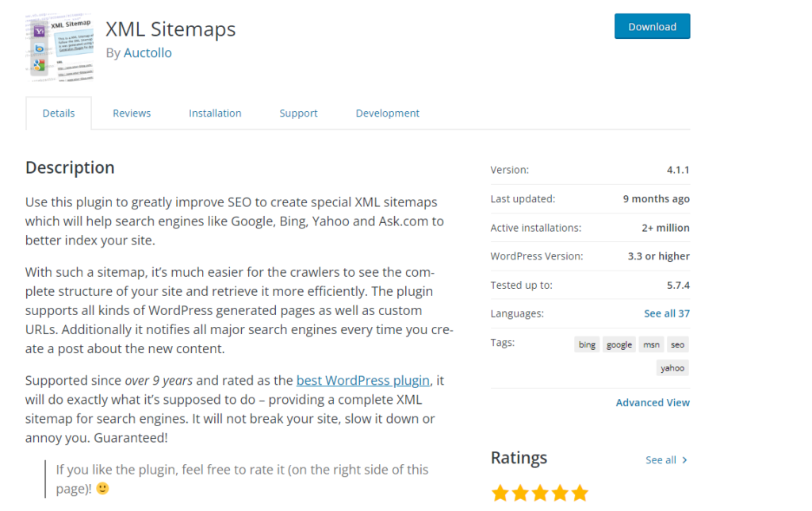
Task: Click the first rating star
Action: coord(500,493)
